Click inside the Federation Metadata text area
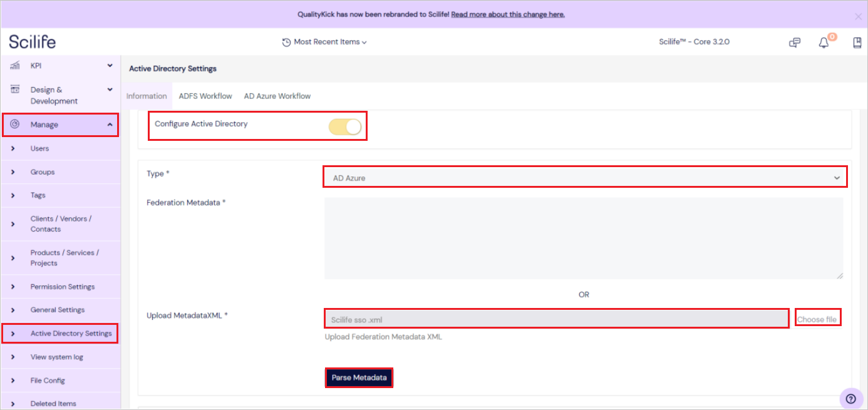The height and width of the screenshot is (410, 868). pyautogui.click(x=582, y=237)
